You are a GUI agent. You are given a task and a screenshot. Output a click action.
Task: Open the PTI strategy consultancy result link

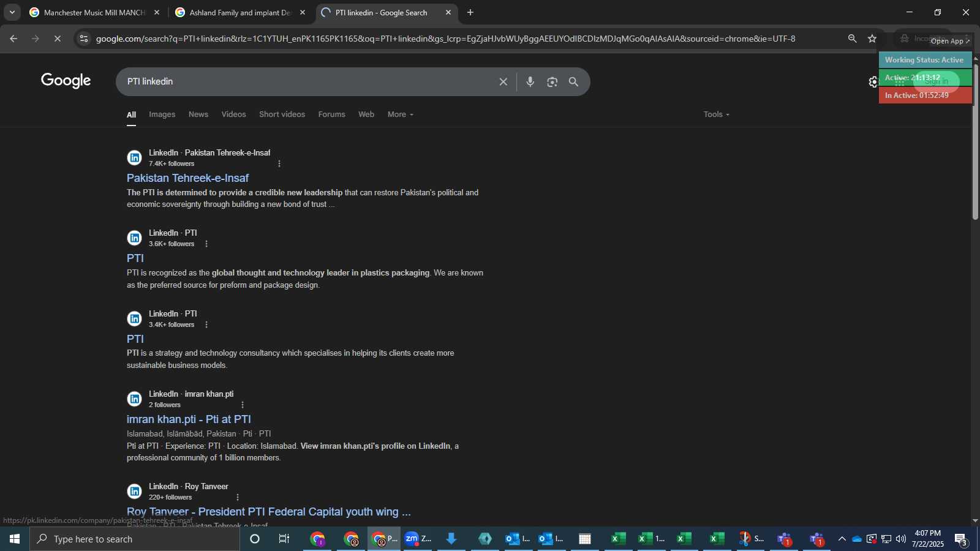(135, 339)
